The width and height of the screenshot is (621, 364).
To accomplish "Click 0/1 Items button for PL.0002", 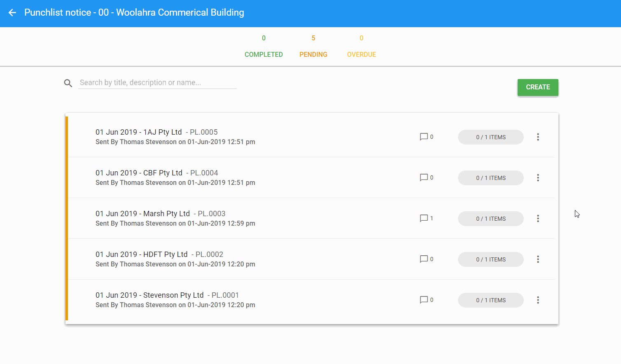I will [x=491, y=259].
